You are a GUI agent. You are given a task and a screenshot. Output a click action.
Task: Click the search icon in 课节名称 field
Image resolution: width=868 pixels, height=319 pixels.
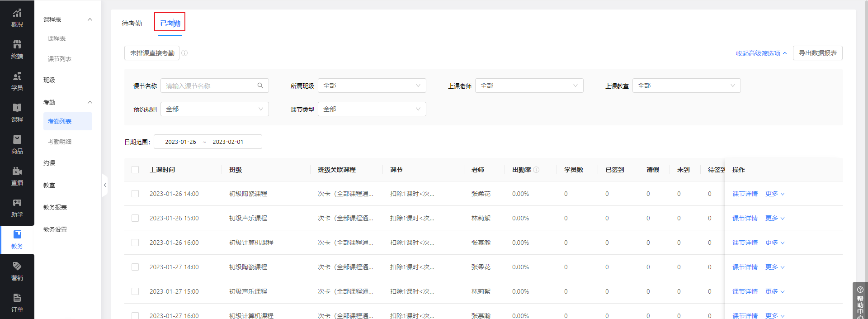[260, 86]
